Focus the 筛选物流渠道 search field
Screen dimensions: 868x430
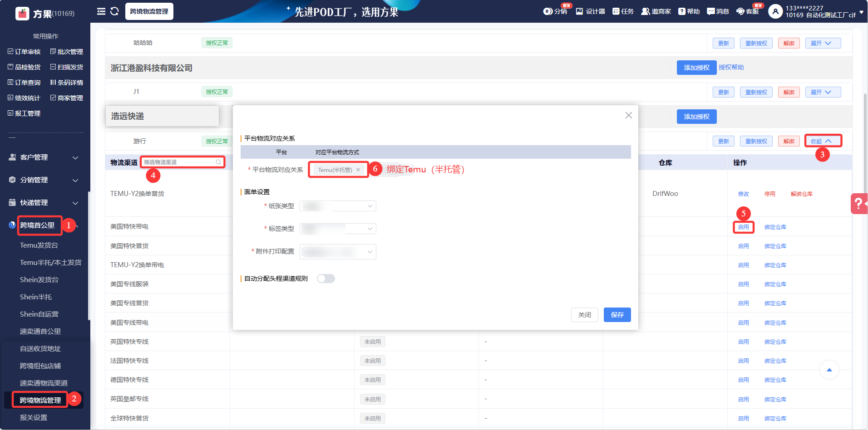point(183,162)
